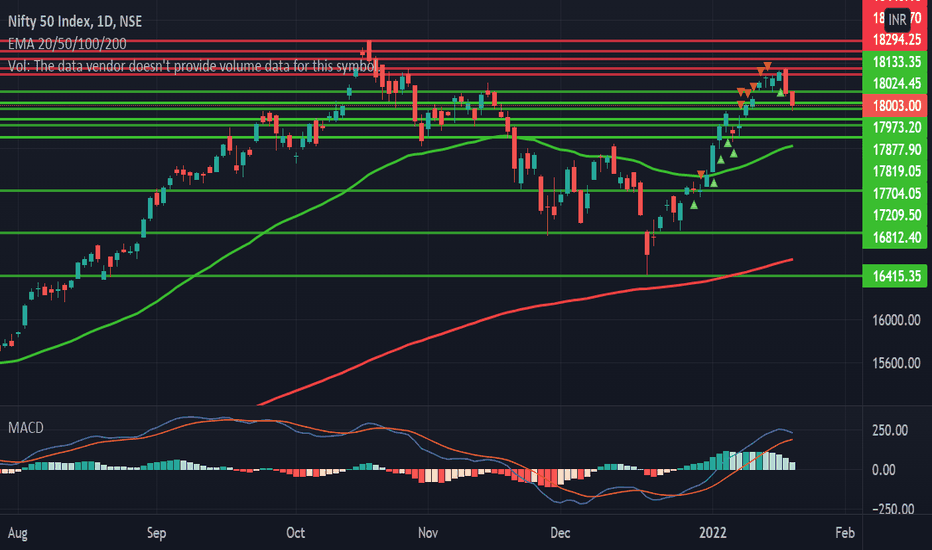
Task: Click the latest red candlestick
Action: click(x=792, y=99)
